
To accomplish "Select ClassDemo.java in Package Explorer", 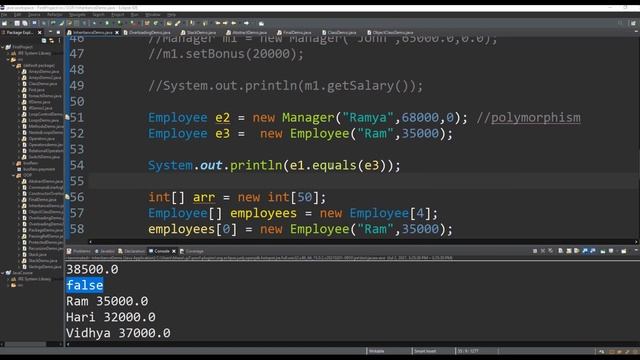I will (x=42, y=84).
